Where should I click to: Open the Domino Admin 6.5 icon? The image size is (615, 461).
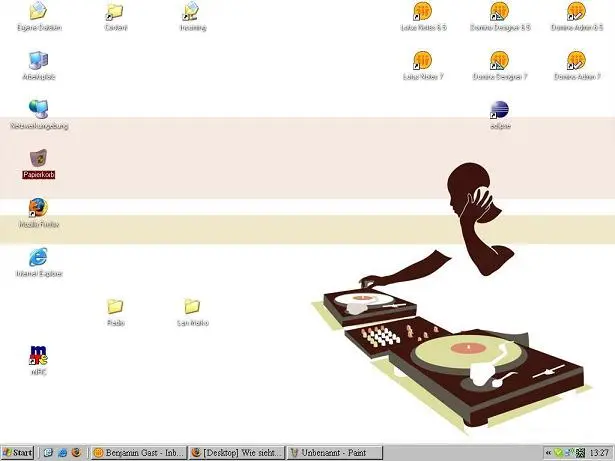577,12
